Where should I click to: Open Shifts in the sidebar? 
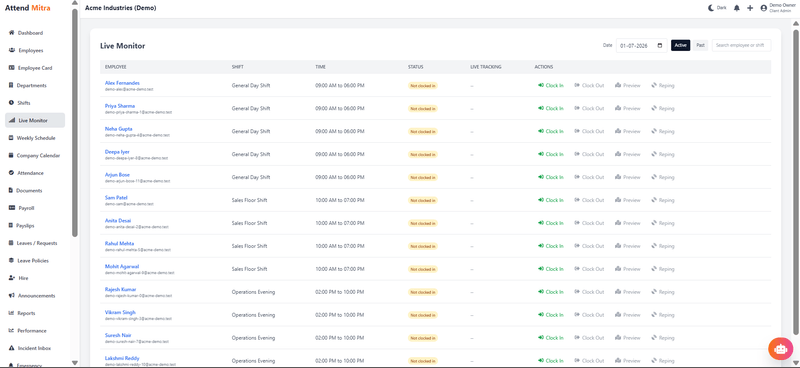coord(20,103)
